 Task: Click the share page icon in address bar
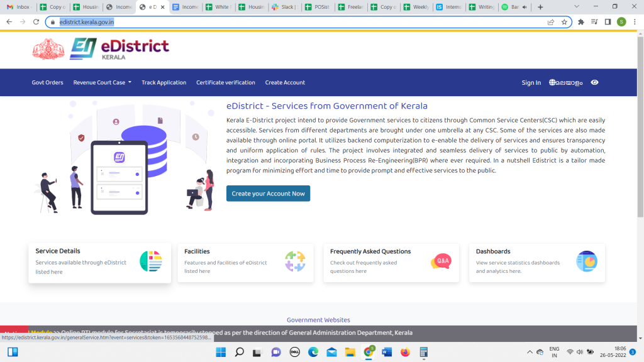(551, 22)
